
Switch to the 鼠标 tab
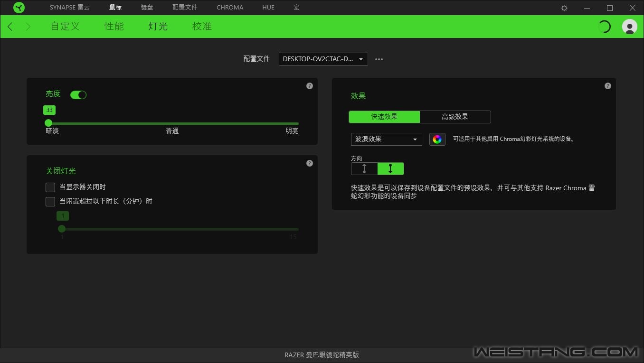point(115,8)
